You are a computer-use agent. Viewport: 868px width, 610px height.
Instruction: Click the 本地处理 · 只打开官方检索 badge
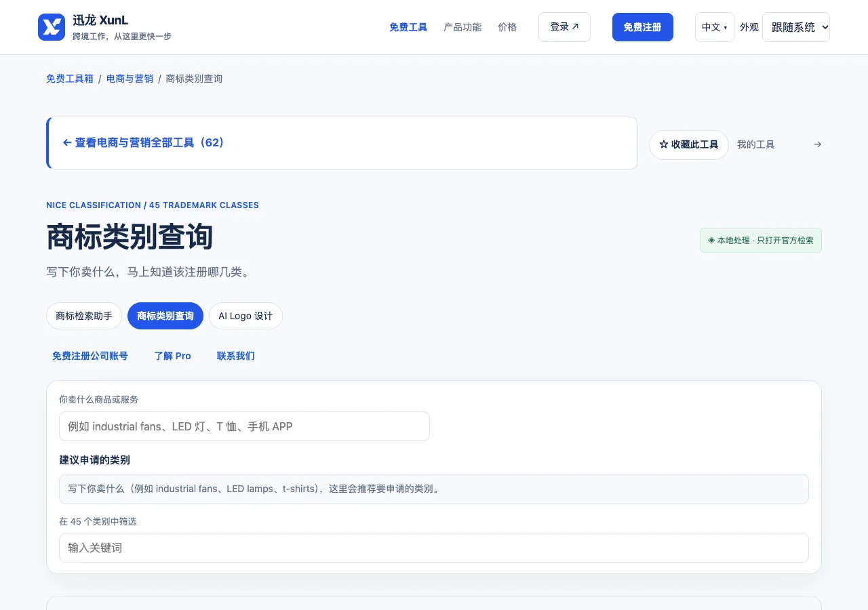(x=761, y=241)
